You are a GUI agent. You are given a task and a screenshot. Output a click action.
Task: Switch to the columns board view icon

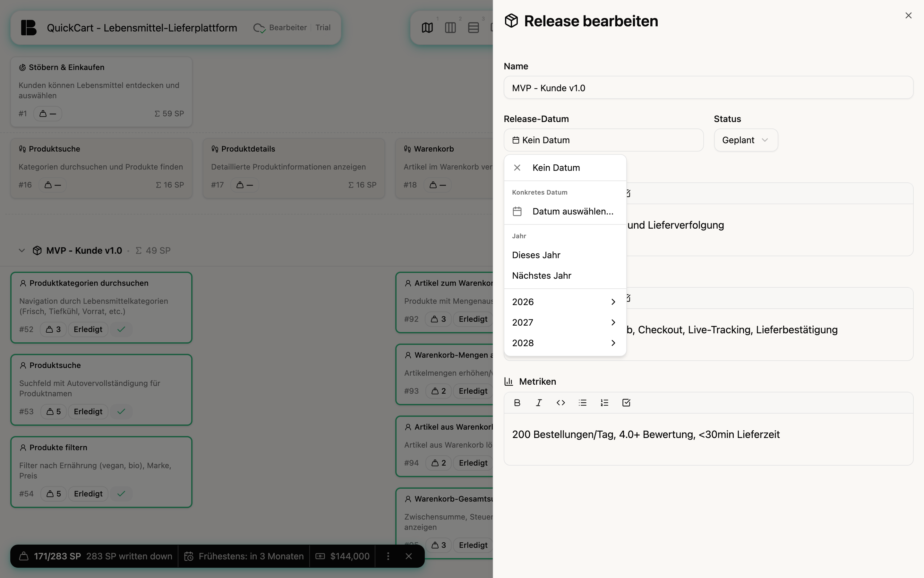click(x=450, y=28)
